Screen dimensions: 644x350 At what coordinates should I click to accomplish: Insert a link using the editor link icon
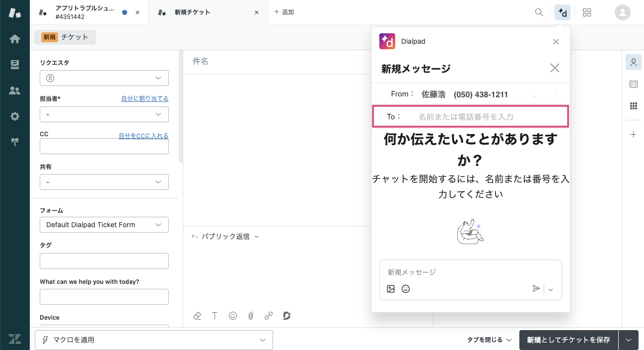click(x=269, y=316)
